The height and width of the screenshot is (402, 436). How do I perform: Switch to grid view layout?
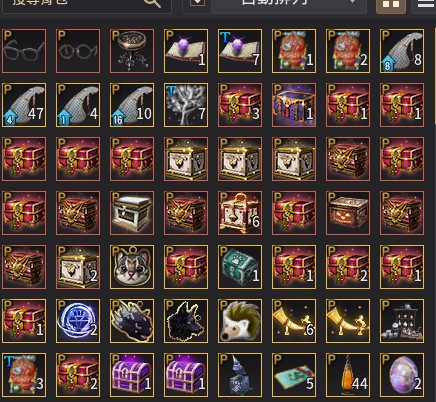click(x=391, y=5)
